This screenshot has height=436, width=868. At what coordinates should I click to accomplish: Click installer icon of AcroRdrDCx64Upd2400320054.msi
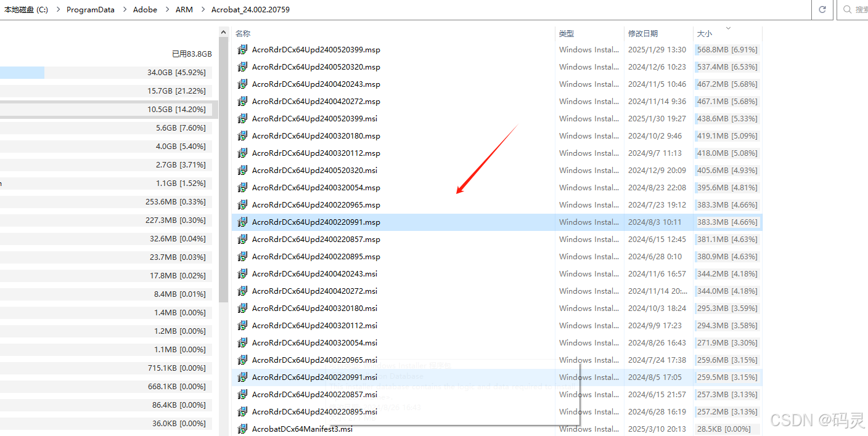(x=243, y=343)
